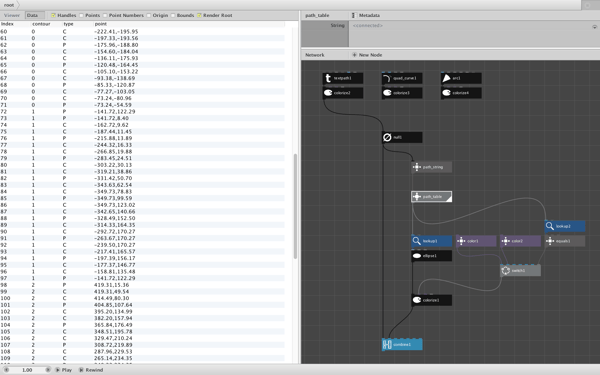Screen dimensions: 600x375
Task: Click the point value 419.31,15.36
Action: click(111, 285)
